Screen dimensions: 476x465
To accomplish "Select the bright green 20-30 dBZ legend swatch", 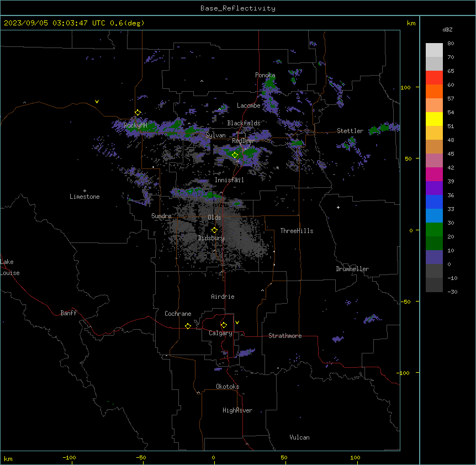I will tap(434, 230).
